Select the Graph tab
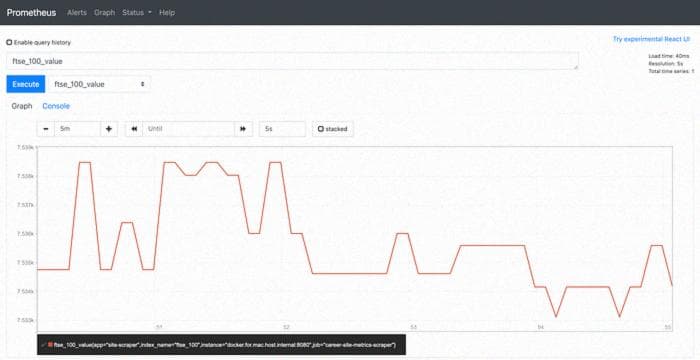This screenshot has height=360, width=700. point(22,106)
